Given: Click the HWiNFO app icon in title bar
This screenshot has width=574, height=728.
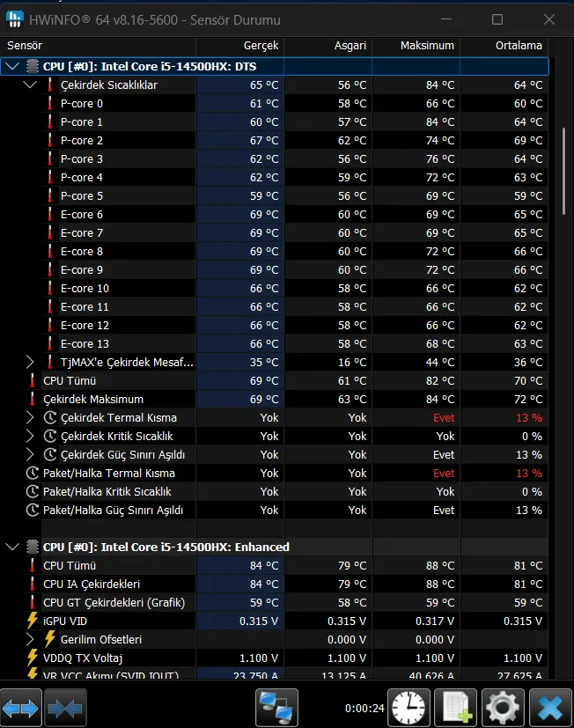Looking at the screenshot, I should pos(15,19).
